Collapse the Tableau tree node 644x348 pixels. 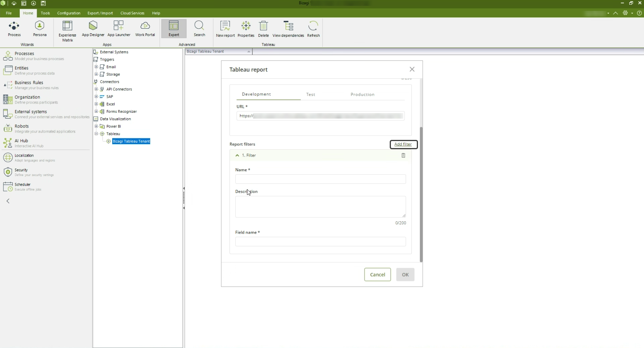coord(96,134)
